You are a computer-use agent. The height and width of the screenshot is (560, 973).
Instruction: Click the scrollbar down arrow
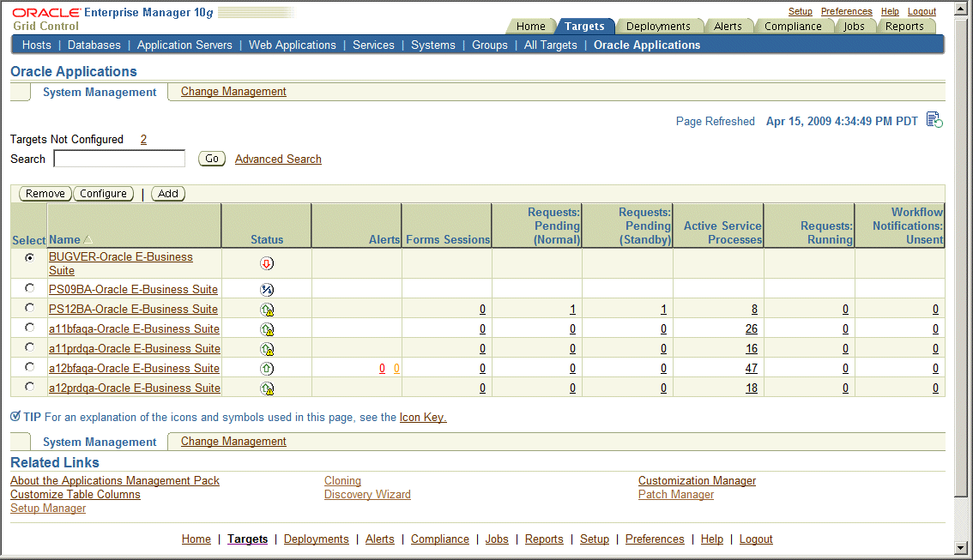961,548
